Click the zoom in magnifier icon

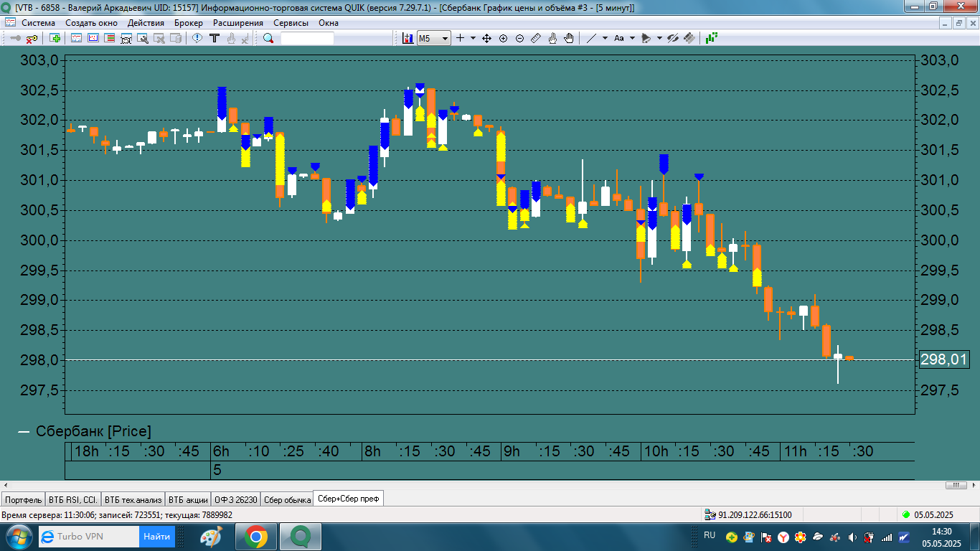click(503, 38)
